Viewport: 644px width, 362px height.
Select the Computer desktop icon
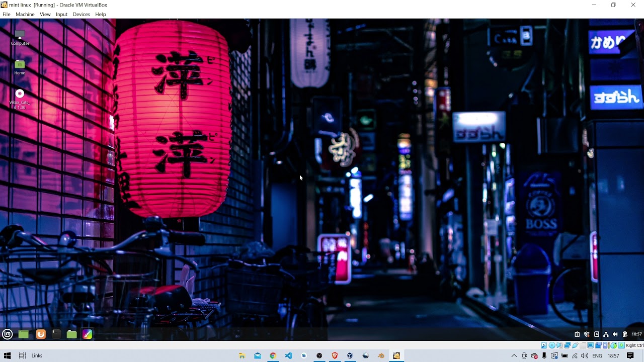[20, 38]
